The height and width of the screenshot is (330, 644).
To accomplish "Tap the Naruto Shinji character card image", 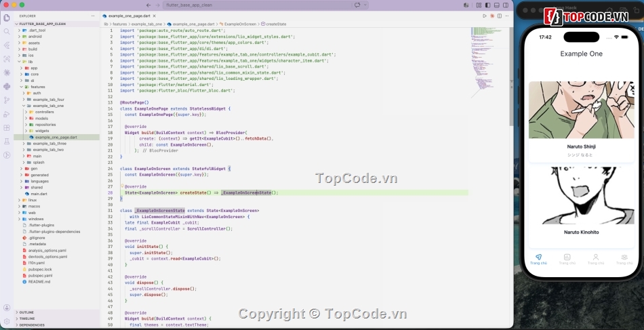I will tap(581, 110).
